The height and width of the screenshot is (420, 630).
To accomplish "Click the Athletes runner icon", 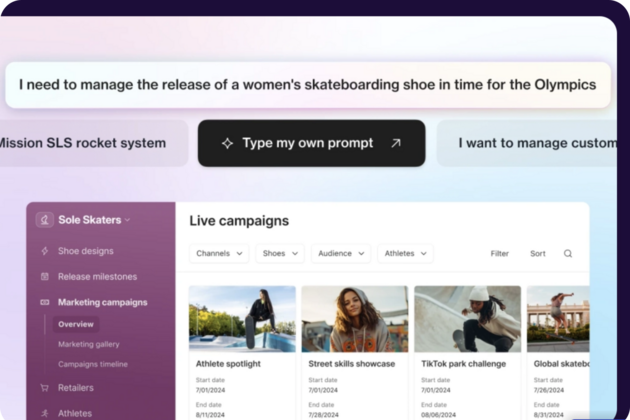I will [45, 412].
